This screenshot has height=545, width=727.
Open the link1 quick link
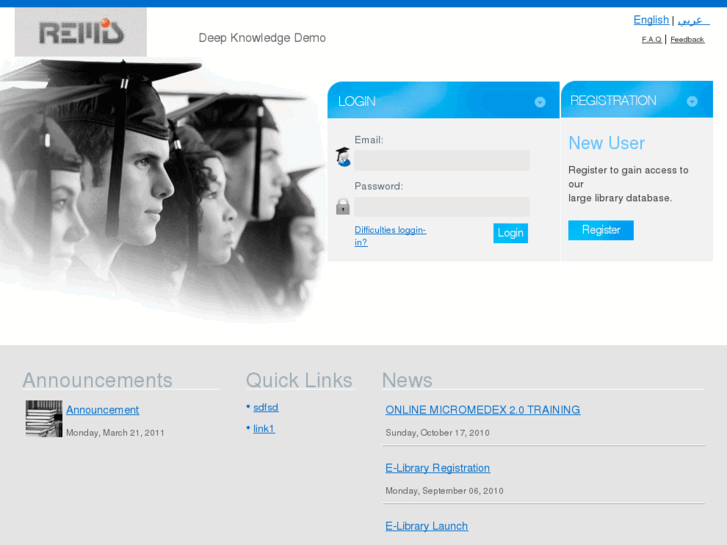click(x=264, y=429)
